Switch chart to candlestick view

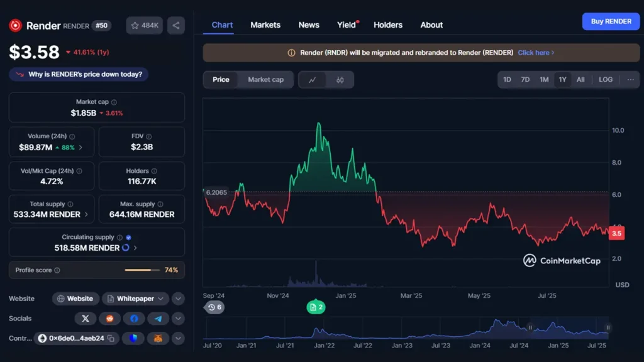pyautogui.click(x=340, y=80)
